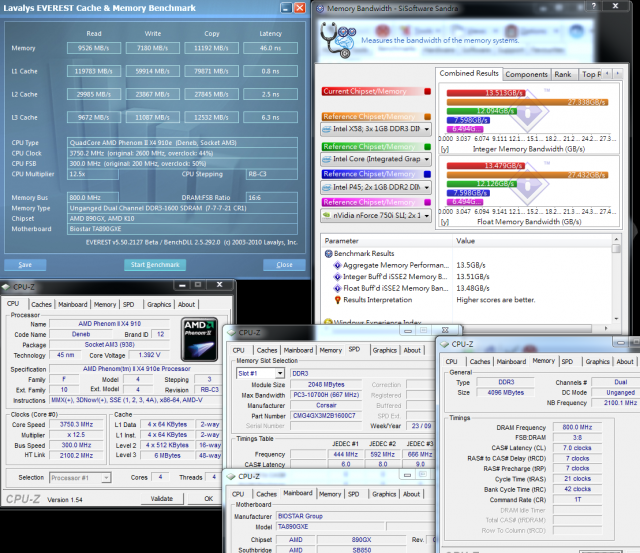Screen dimensions: 640x553
Task: Click blue Reference Chipset color swatch
Action: coord(427,174)
